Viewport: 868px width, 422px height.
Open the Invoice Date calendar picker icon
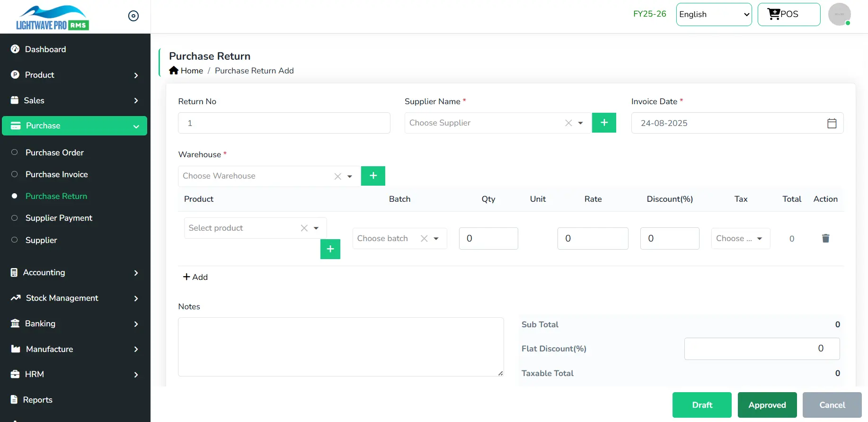tap(832, 123)
